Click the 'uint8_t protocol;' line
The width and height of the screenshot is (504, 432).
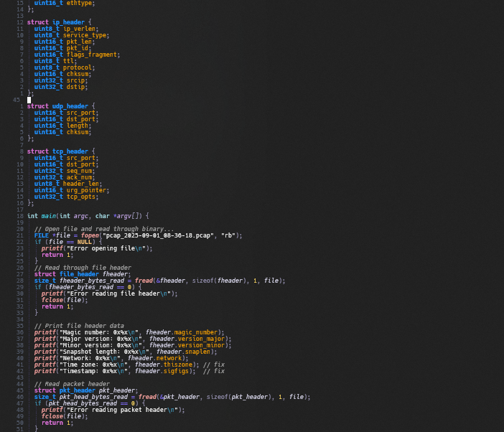[65, 67]
